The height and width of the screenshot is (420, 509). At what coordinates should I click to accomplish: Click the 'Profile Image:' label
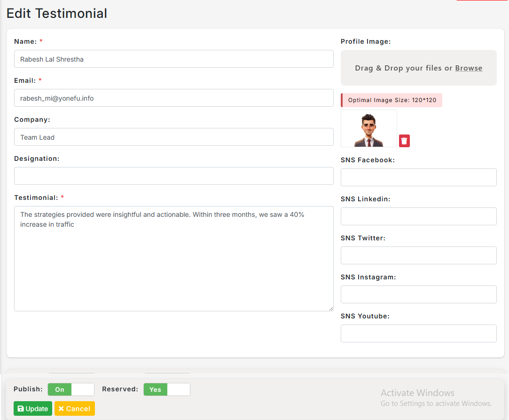(x=366, y=41)
